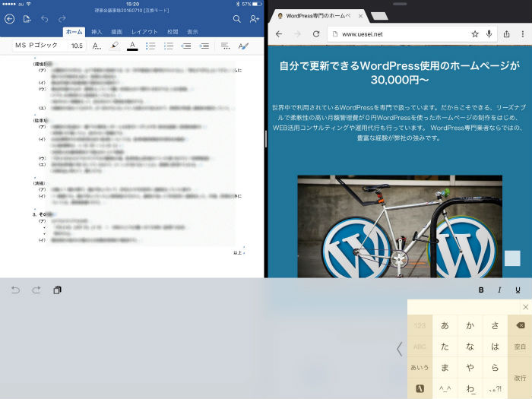Increase paragraph indent
This screenshot has height=399, width=532.
204,46
